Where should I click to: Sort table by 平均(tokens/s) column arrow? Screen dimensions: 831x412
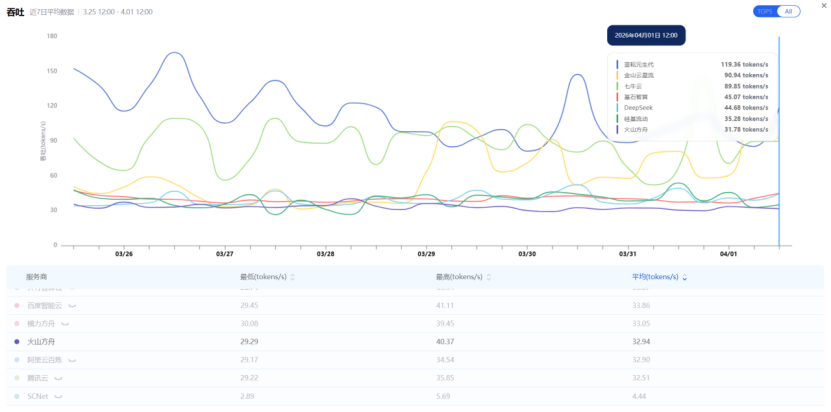click(684, 277)
